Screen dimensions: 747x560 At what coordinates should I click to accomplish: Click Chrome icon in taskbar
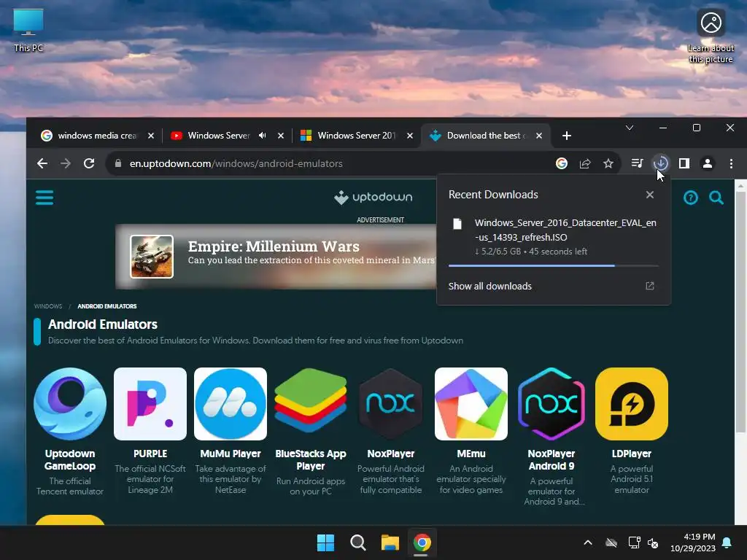point(422,542)
